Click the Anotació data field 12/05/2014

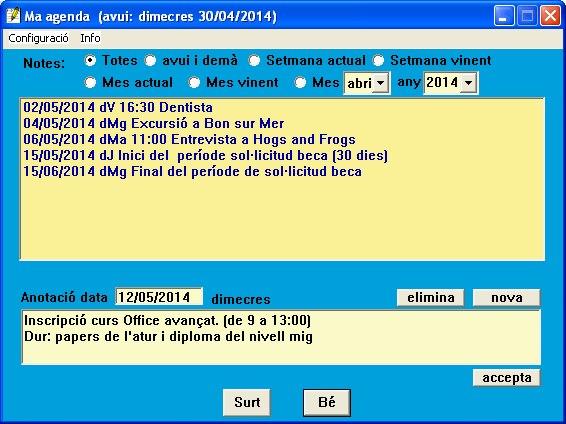(159, 297)
